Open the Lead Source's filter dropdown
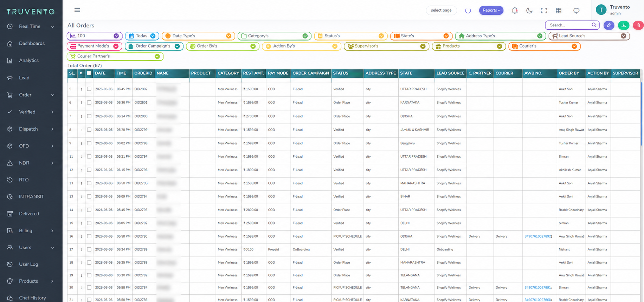 (589, 36)
